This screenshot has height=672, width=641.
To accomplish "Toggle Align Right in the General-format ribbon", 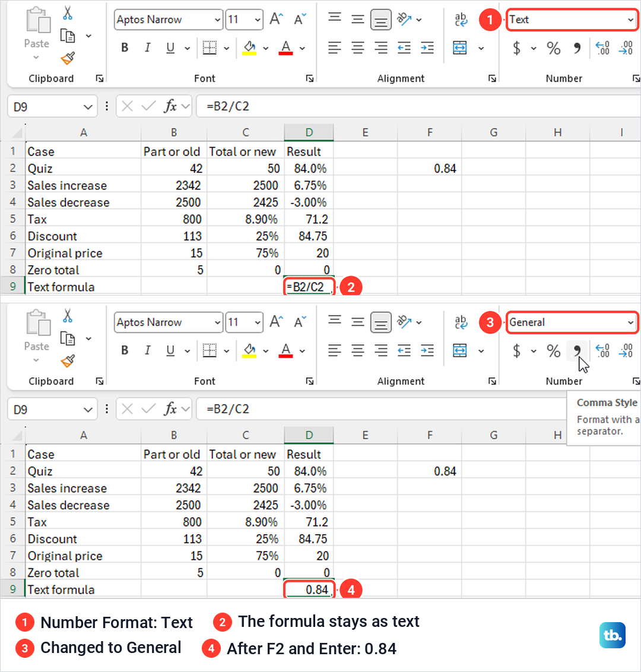I will (x=381, y=350).
